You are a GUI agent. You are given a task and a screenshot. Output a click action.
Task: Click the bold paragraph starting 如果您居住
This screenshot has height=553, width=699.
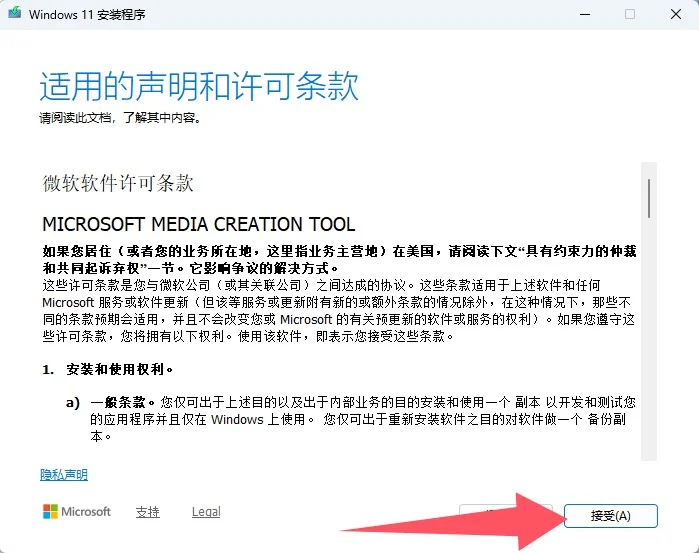[x=339, y=260]
